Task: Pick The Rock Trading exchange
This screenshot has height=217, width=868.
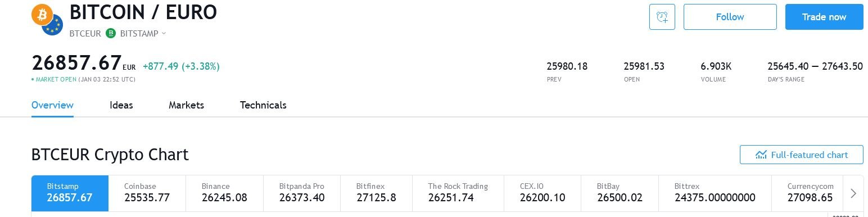Action: tap(458, 193)
